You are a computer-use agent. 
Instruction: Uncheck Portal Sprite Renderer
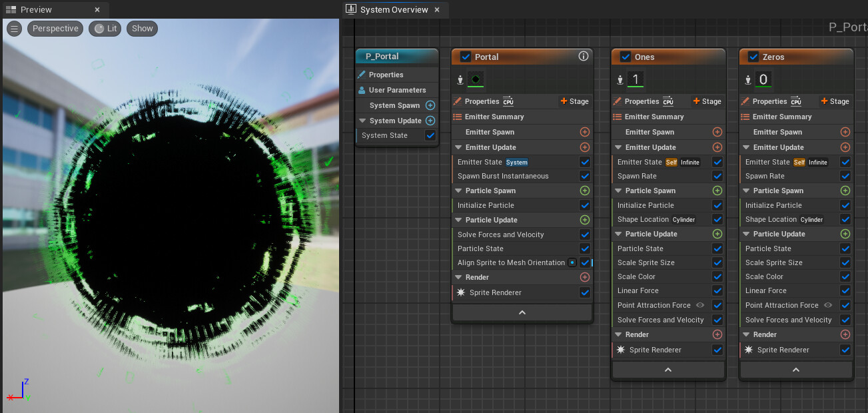click(x=585, y=292)
